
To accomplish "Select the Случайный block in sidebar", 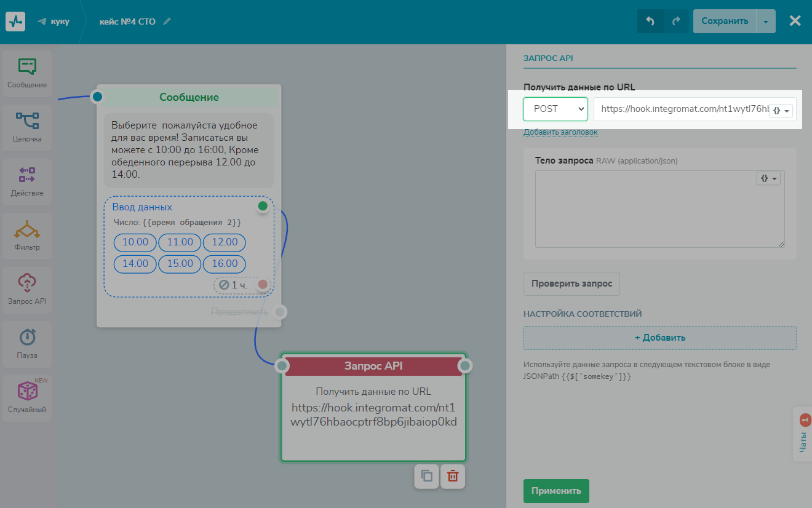I will point(27,399).
